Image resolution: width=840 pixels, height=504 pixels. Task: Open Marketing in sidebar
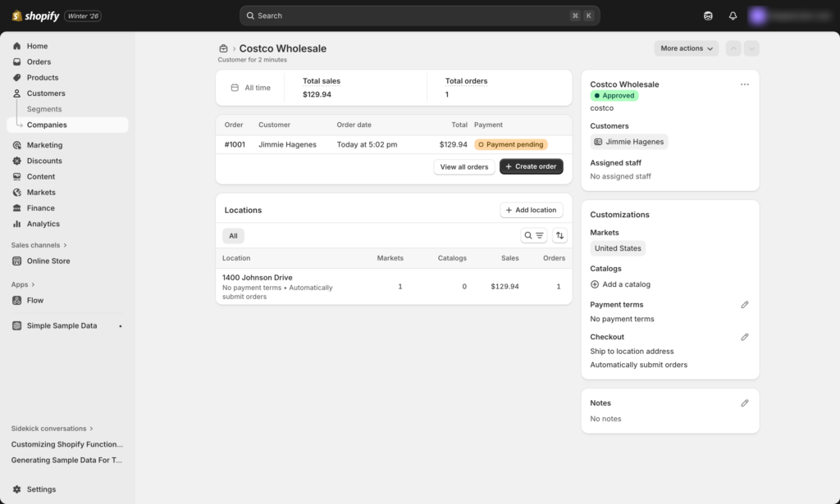pyautogui.click(x=67, y=145)
